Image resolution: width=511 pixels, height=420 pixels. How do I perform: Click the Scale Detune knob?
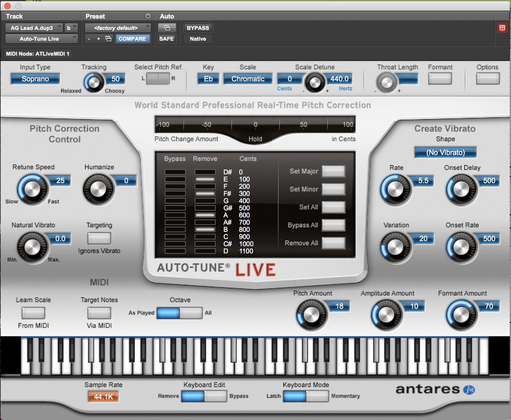click(x=315, y=82)
